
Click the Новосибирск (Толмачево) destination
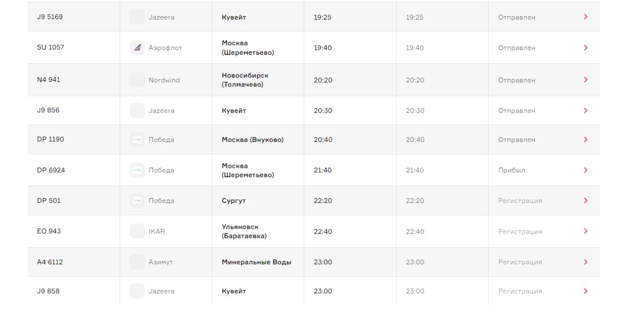click(x=245, y=80)
